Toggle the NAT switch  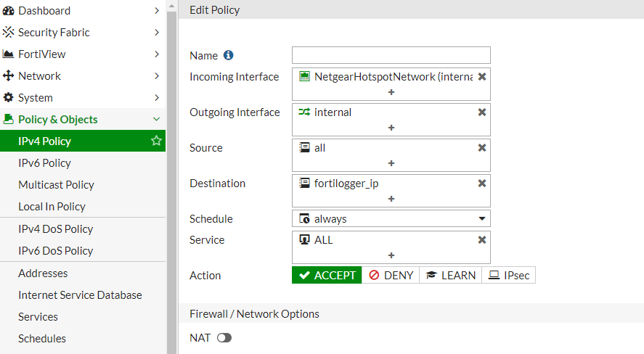[x=224, y=337]
